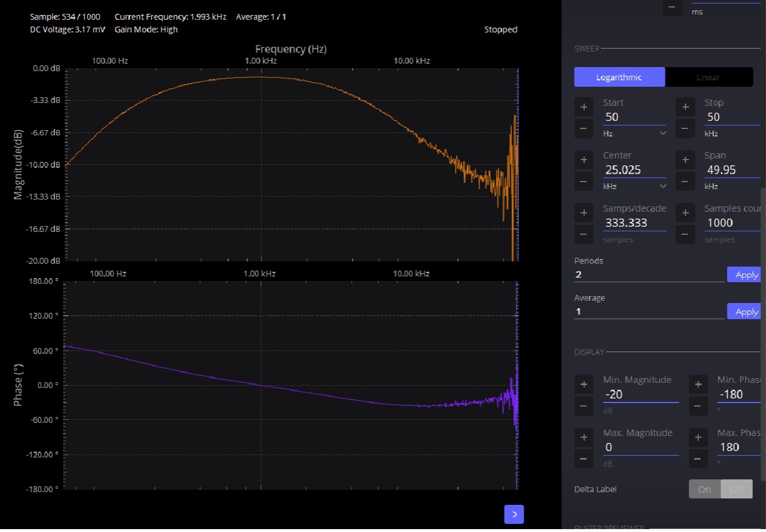This screenshot has width=766, height=532.
Task: Increase the Stop frequency with plus
Action: coord(686,107)
